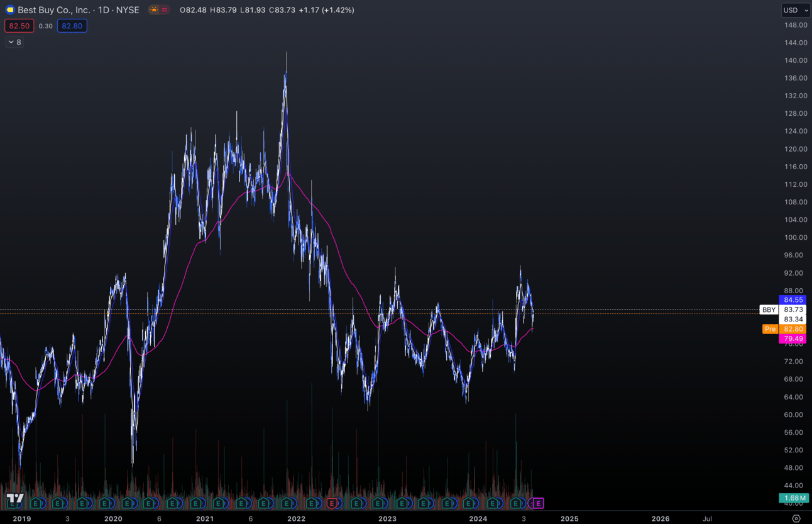
Task: Click the Best Buy Co., Inc. title
Action: click(54, 10)
